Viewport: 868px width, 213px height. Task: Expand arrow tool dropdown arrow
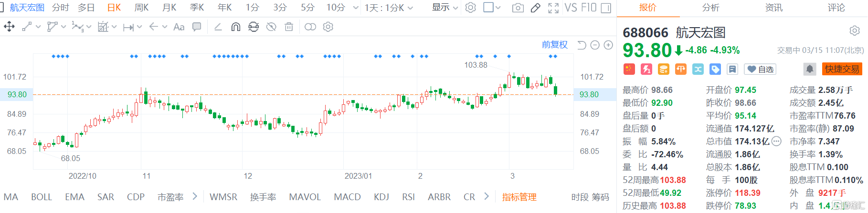coord(165,27)
